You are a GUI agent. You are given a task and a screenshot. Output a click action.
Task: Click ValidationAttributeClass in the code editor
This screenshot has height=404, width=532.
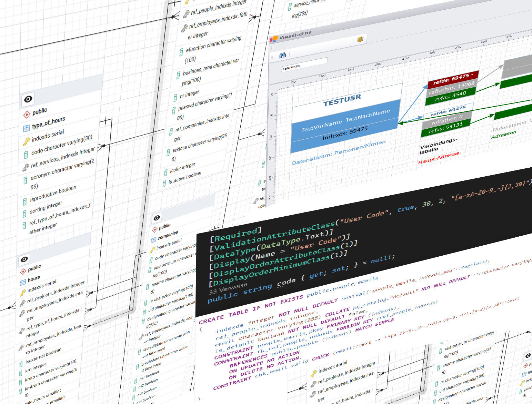coord(275,236)
